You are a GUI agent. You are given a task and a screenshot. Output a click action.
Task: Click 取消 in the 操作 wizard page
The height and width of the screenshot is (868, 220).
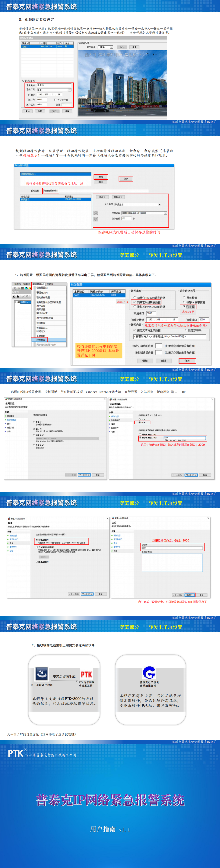point(101,594)
